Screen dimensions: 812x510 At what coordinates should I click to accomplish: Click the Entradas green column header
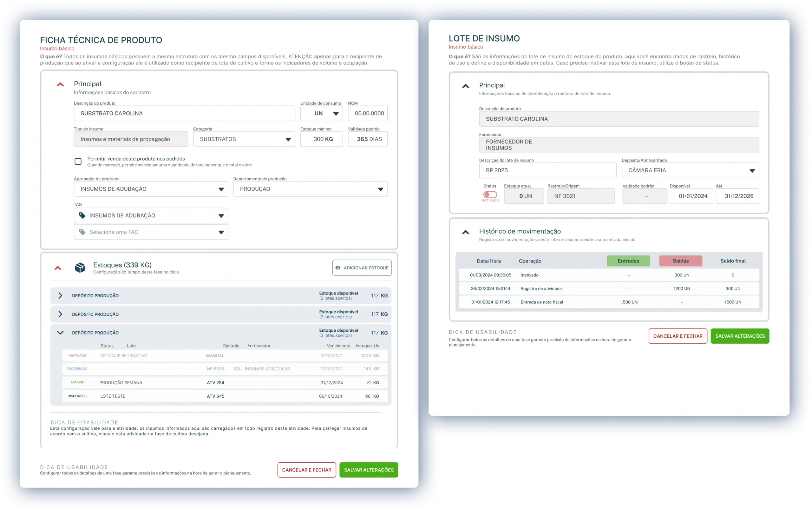[x=628, y=261]
